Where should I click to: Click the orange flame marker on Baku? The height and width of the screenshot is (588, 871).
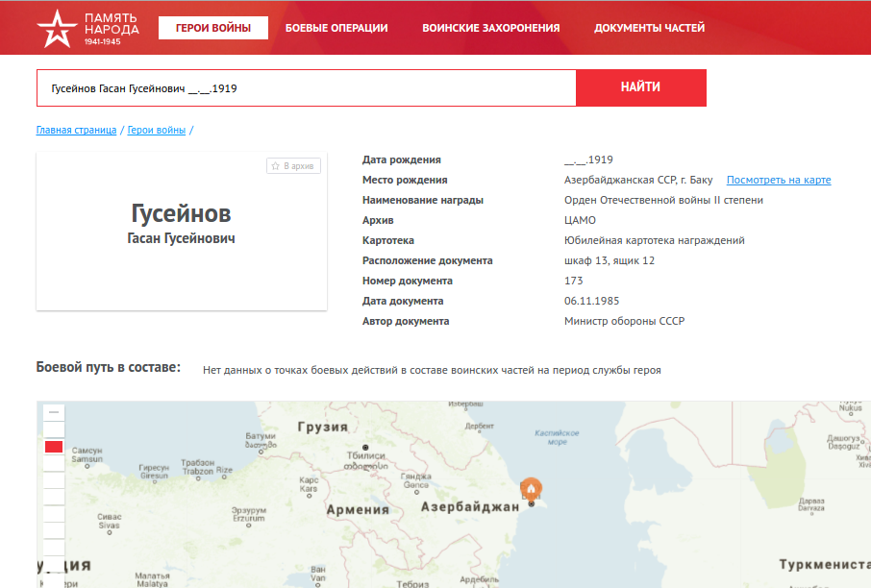[x=531, y=489]
